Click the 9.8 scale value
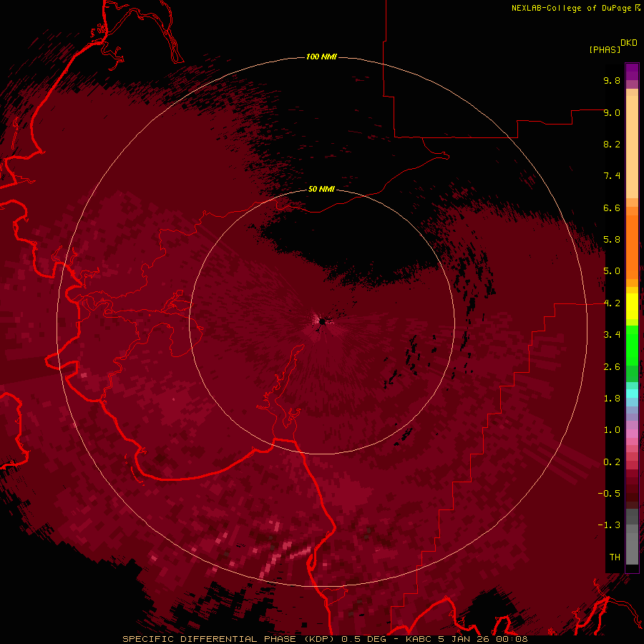Viewport: 644px width, 644px height. click(x=612, y=80)
